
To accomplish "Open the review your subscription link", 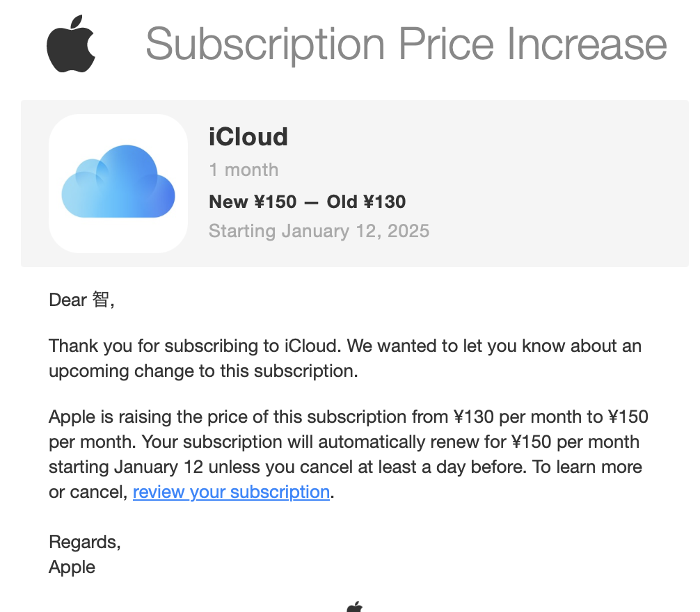I will coord(231,492).
